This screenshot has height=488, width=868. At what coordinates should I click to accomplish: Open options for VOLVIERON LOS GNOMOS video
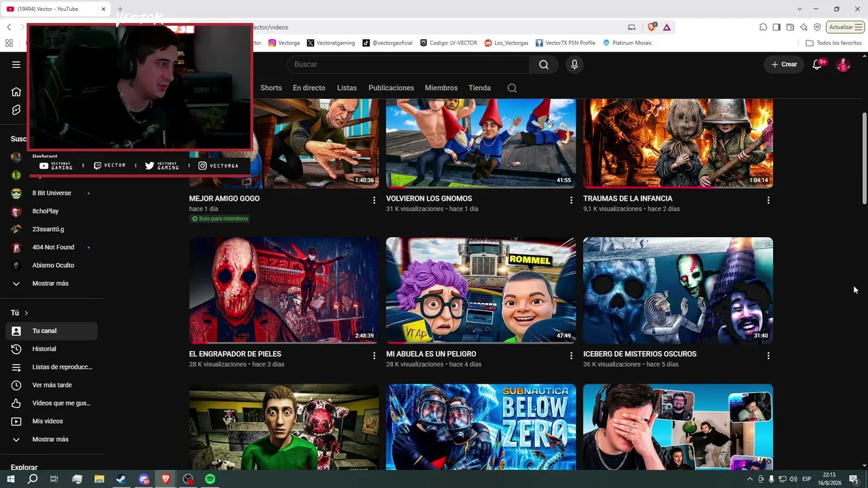click(571, 200)
